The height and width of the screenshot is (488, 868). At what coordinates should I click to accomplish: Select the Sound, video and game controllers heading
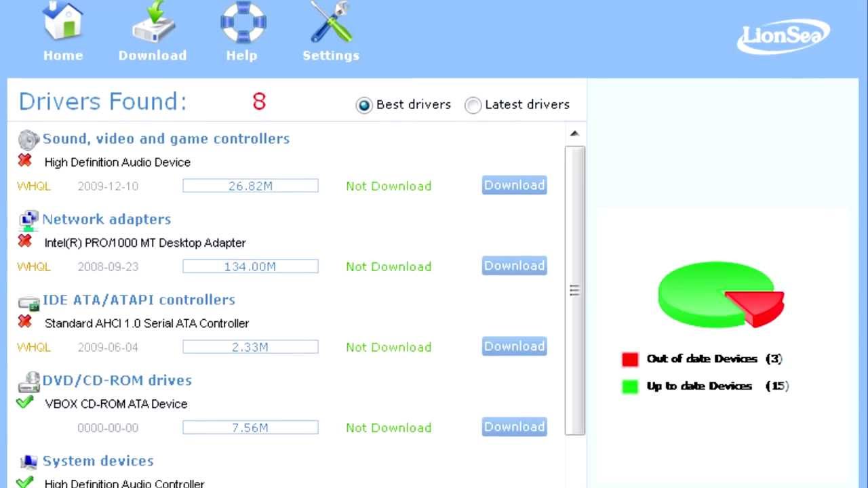pyautogui.click(x=166, y=138)
